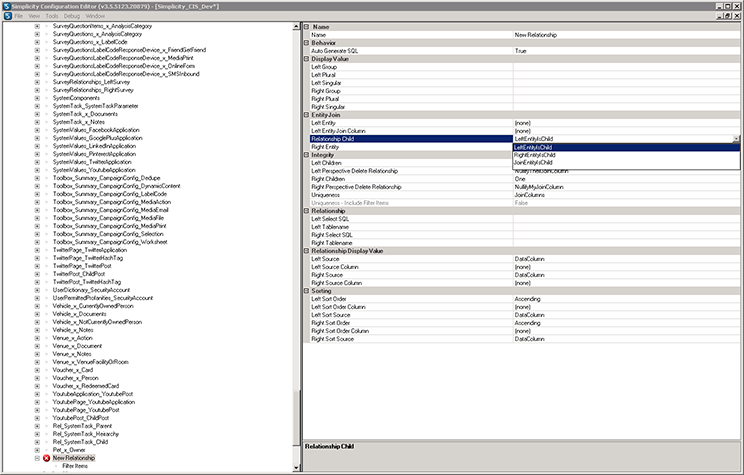Click the Left Entity Join Column value

pos(626,131)
